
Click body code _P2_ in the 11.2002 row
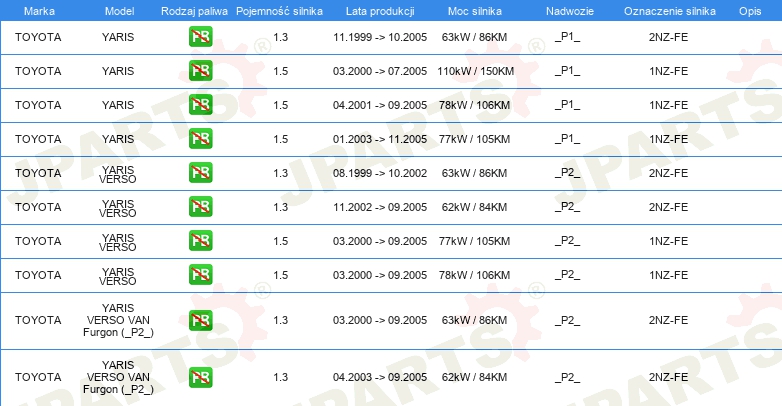568,206
